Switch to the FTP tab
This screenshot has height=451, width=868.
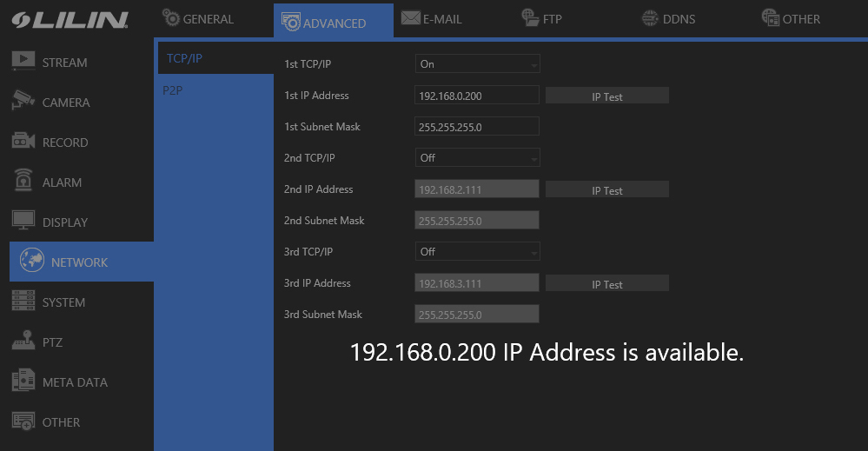point(541,19)
